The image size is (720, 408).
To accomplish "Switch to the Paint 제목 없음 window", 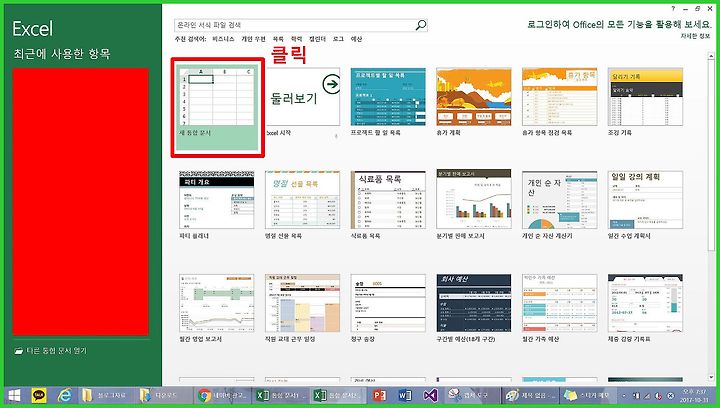I will point(529,395).
